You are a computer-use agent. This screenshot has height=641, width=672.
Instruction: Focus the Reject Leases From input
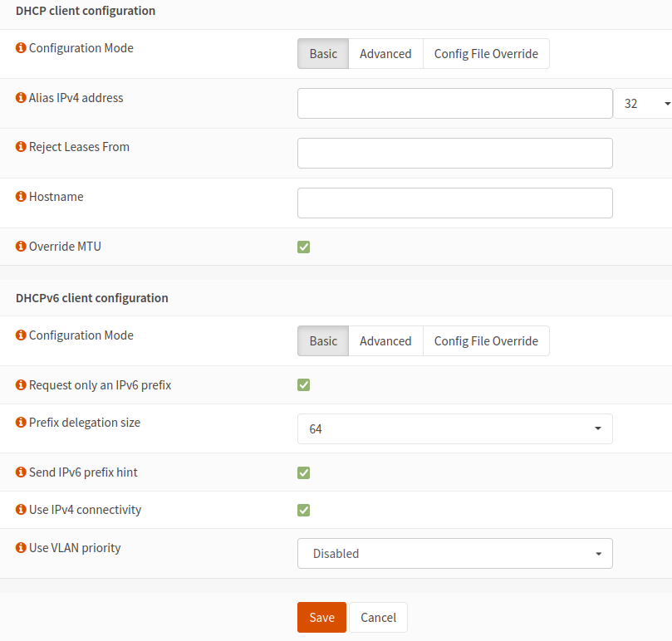pyautogui.click(x=454, y=154)
